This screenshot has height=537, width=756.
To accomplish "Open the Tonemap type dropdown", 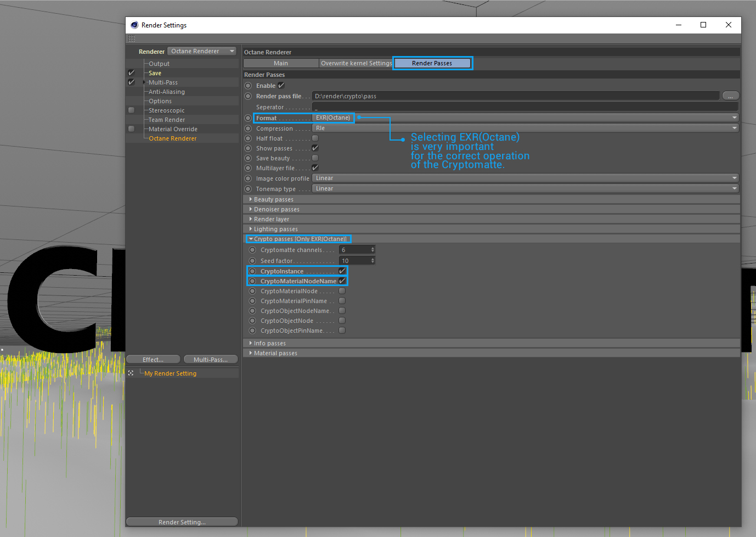I will tap(526, 188).
